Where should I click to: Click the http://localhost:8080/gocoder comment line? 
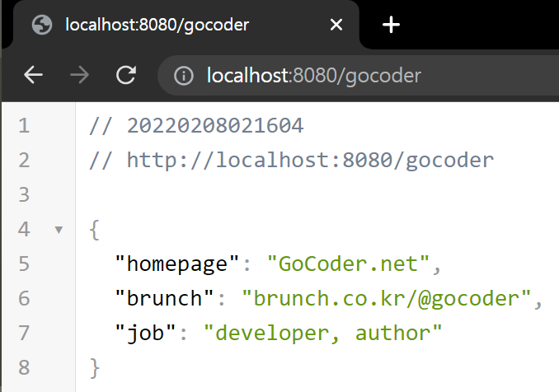point(291,161)
